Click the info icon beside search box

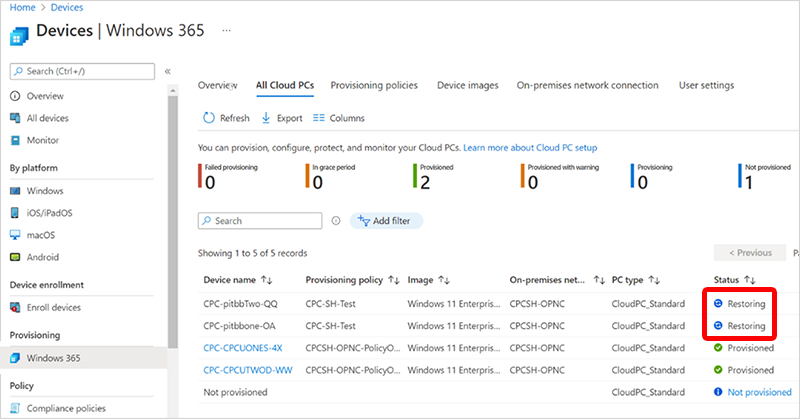pos(336,221)
